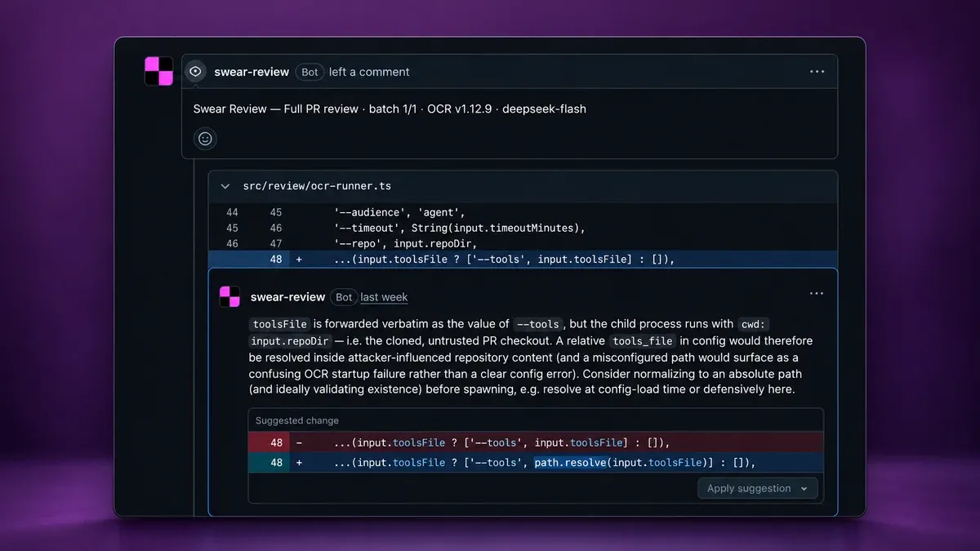Click the inline code 'input.repoDir' in comment
The height and width of the screenshot is (551, 980).
tap(289, 340)
